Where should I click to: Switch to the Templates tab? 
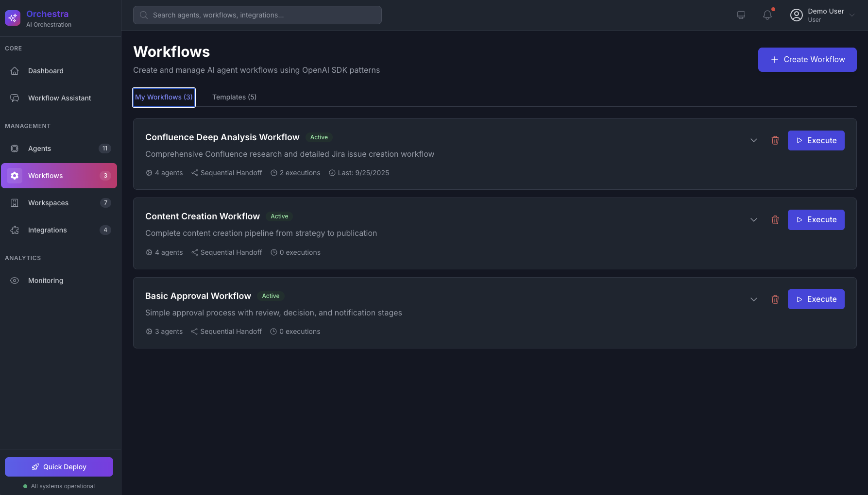point(234,97)
